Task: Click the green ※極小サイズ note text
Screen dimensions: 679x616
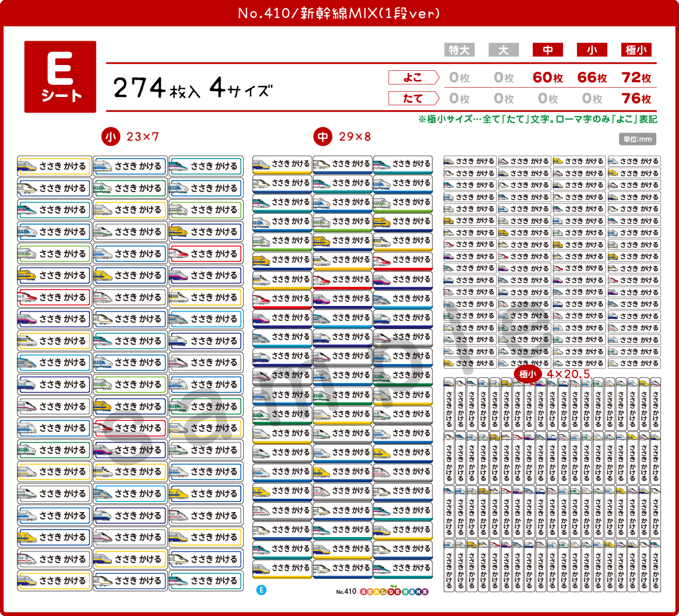Action: pos(537,119)
